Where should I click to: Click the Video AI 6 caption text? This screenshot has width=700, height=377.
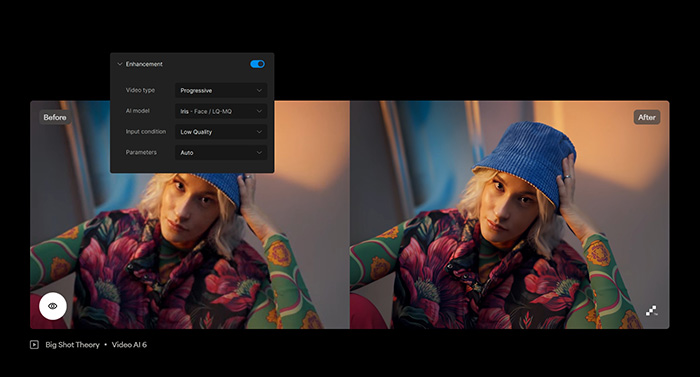(x=129, y=344)
